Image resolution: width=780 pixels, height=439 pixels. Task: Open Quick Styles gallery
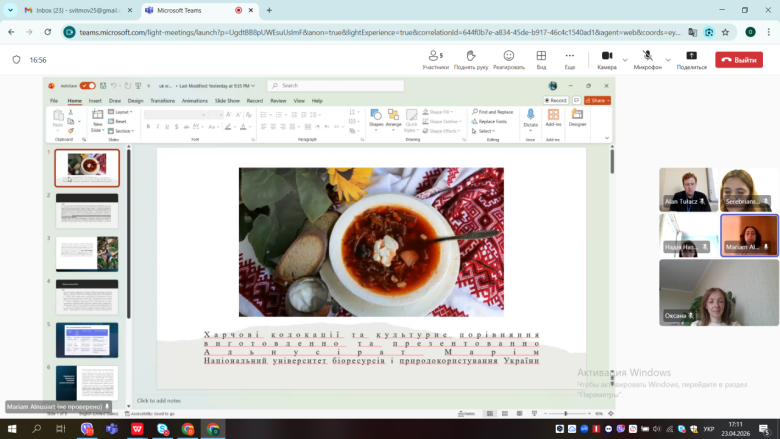411,121
